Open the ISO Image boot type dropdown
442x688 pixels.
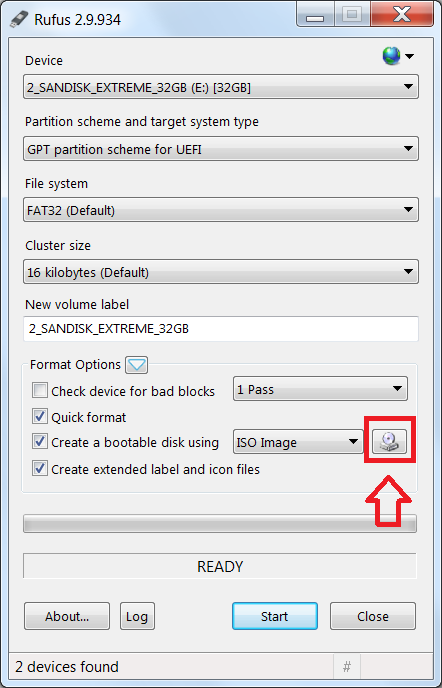[298, 442]
